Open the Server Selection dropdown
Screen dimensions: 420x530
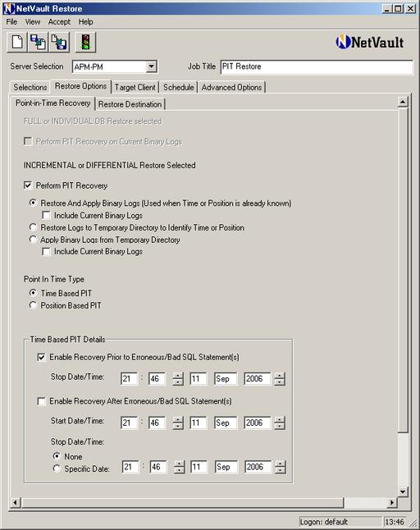pos(152,66)
